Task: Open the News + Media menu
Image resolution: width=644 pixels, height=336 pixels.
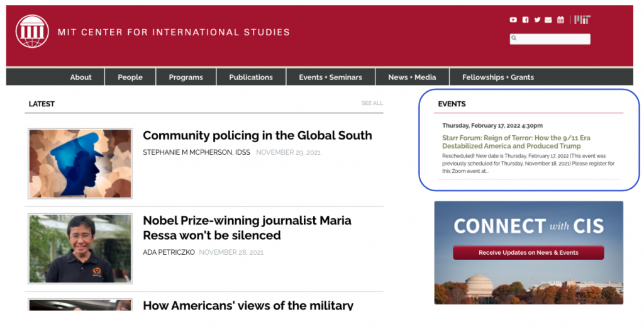Action: click(x=412, y=77)
